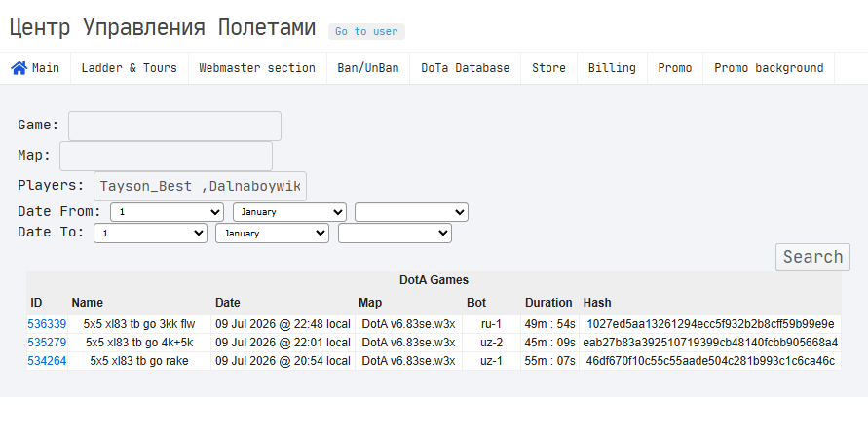The width and height of the screenshot is (868, 436).
Task: Open game ID 534264
Action: point(47,361)
